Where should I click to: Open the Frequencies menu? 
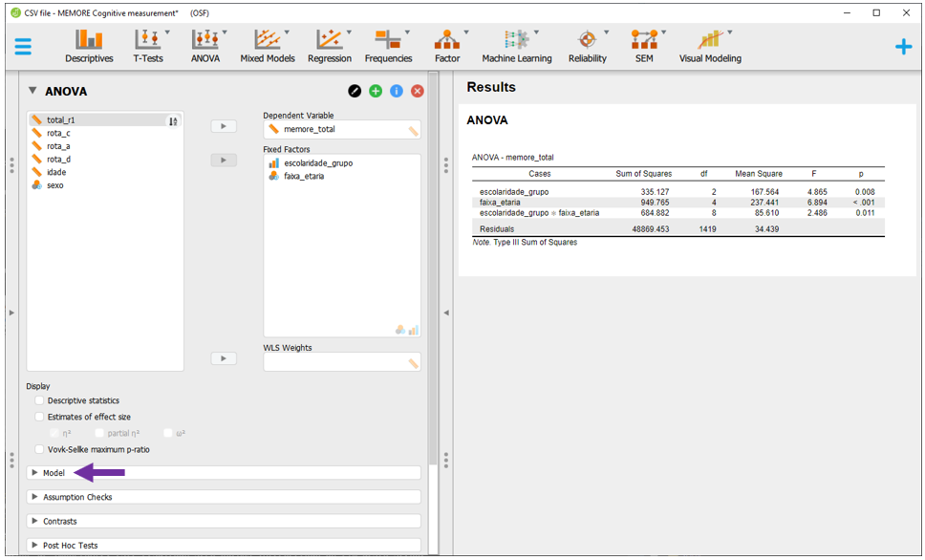pos(388,45)
